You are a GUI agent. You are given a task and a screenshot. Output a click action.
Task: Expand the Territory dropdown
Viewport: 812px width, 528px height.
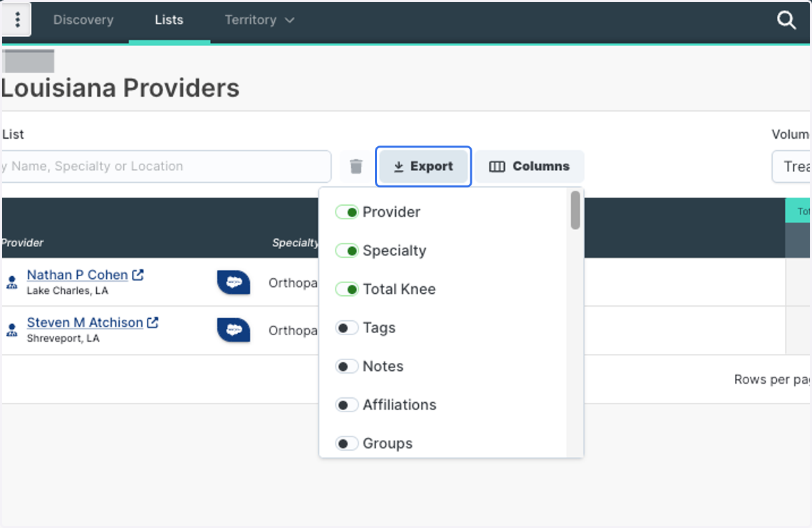point(260,20)
